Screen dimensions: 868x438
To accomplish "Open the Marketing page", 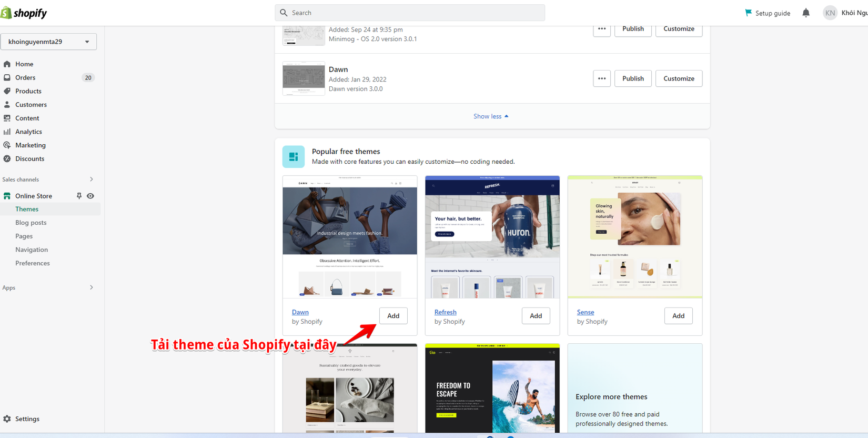I will tap(31, 145).
